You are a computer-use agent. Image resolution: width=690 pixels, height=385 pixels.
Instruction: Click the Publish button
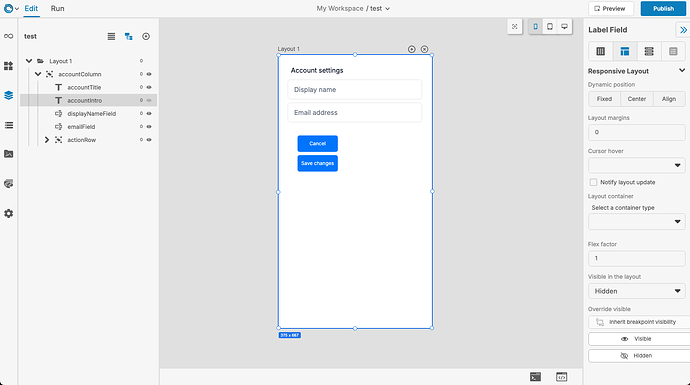click(663, 8)
